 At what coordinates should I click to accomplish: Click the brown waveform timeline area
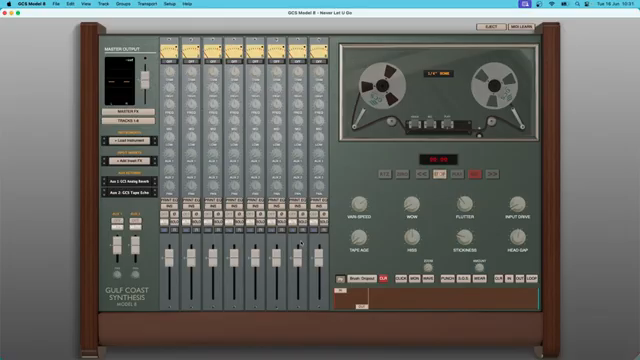point(436,299)
